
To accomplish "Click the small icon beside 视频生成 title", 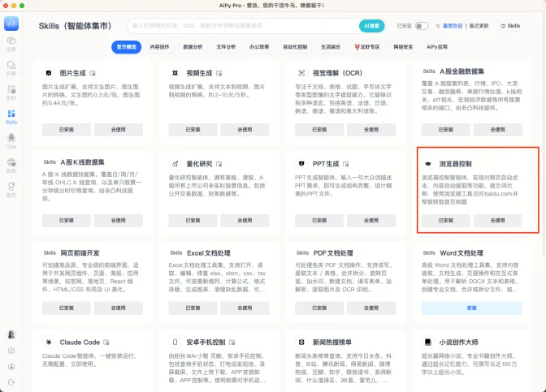I will coord(219,73).
